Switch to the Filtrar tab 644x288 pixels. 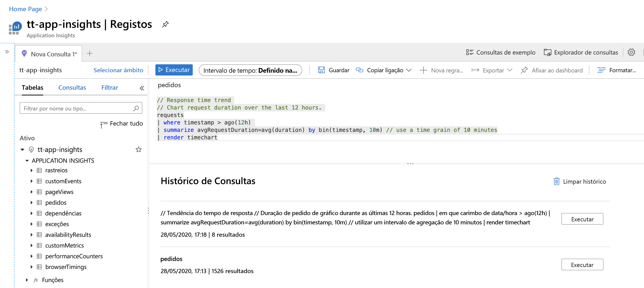109,88
